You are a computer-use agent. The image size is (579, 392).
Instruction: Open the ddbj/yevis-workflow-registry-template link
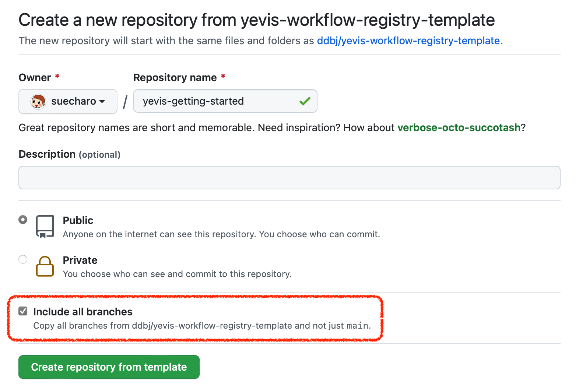pos(408,41)
